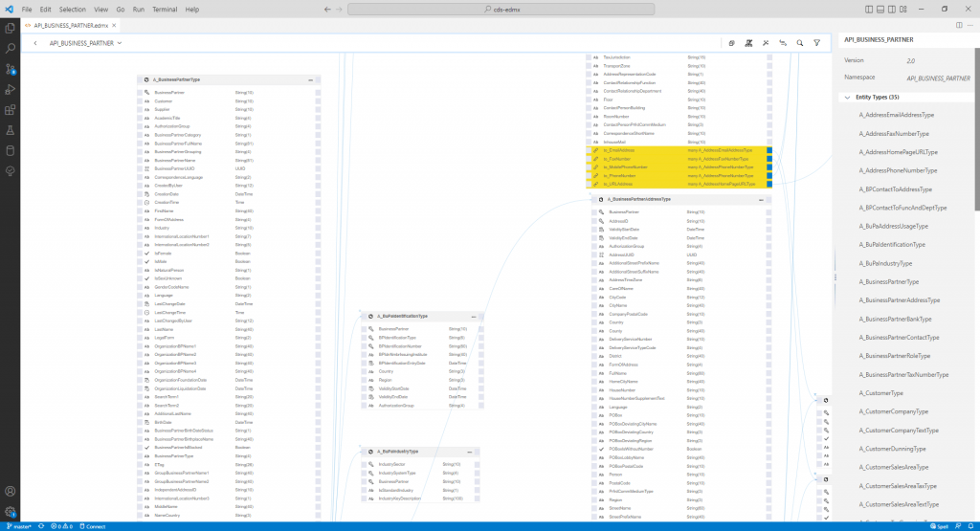Image resolution: width=980 pixels, height=531 pixels.
Task: Open the Explorer view in activity bar
Action: pos(10,28)
